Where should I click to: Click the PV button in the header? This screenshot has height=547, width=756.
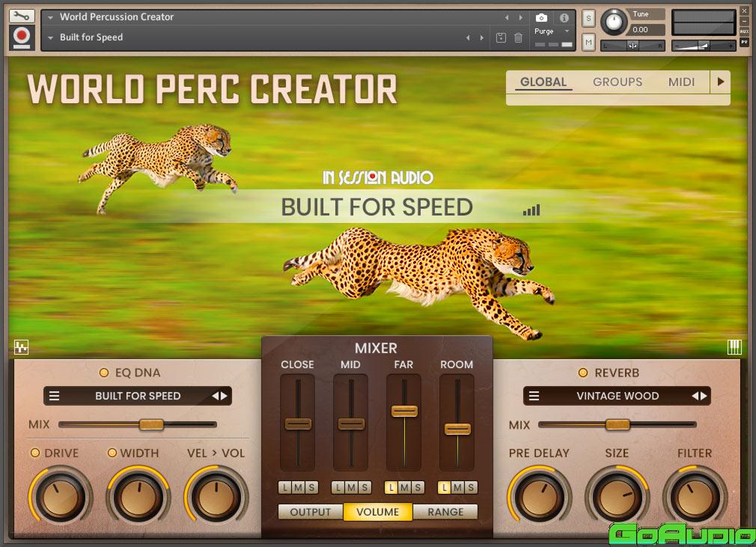745,42
